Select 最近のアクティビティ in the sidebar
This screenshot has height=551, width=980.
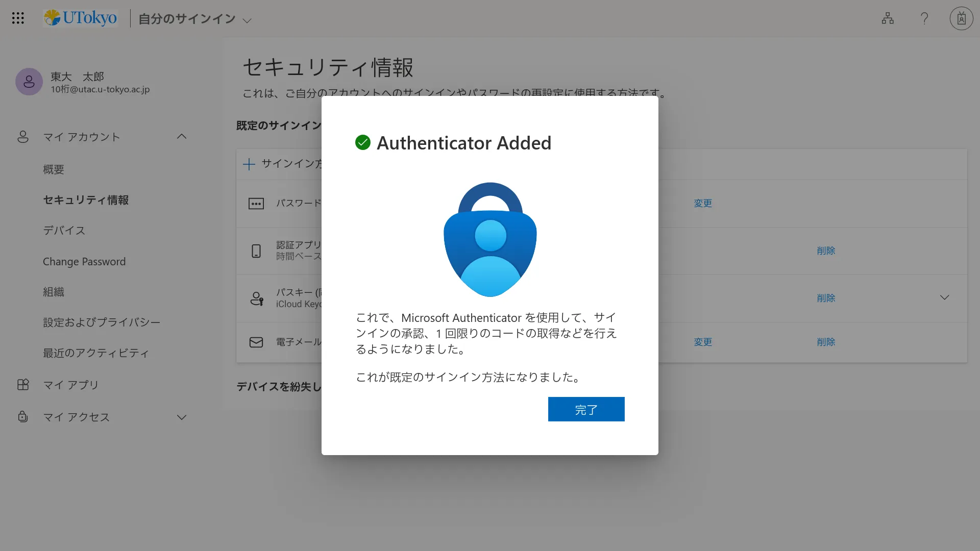[96, 353]
